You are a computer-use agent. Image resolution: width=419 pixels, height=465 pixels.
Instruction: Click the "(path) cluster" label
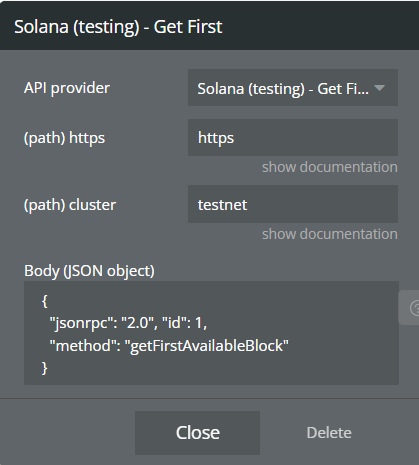pyautogui.click(x=70, y=205)
